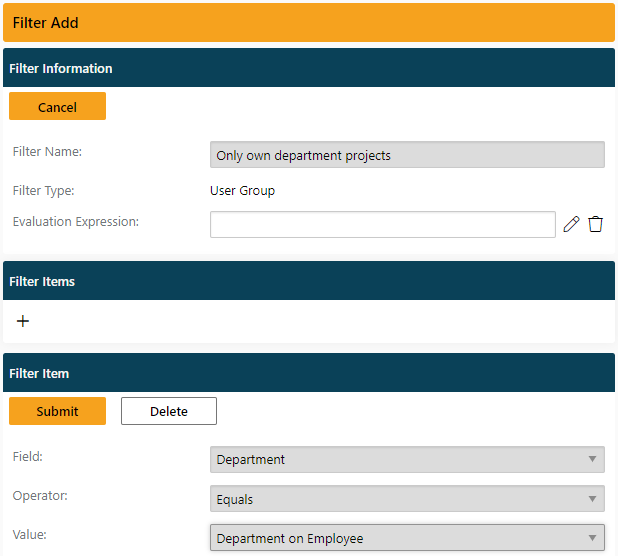Click the Filter Items section header
Screen dimensions: 618x556
pos(309,281)
